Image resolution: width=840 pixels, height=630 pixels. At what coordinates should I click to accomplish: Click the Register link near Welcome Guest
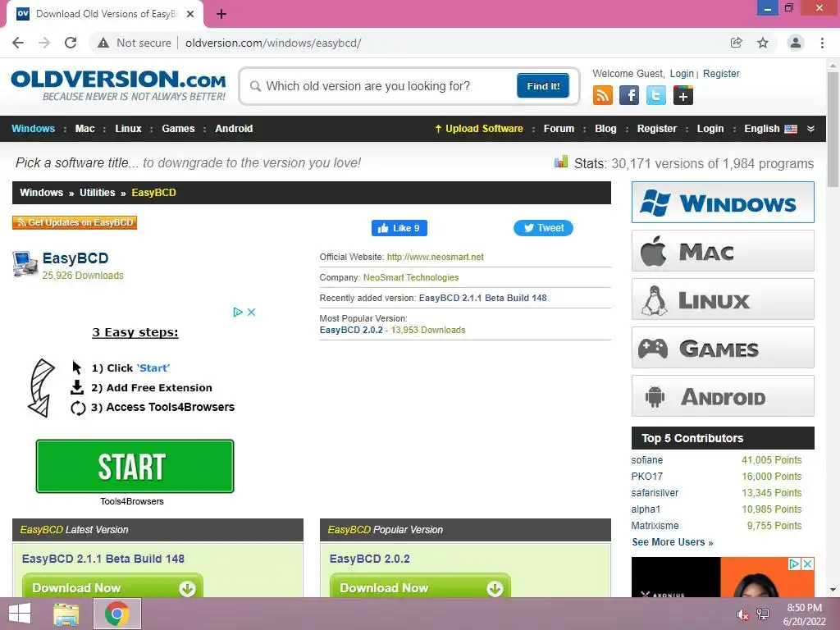click(x=721, y=73)
